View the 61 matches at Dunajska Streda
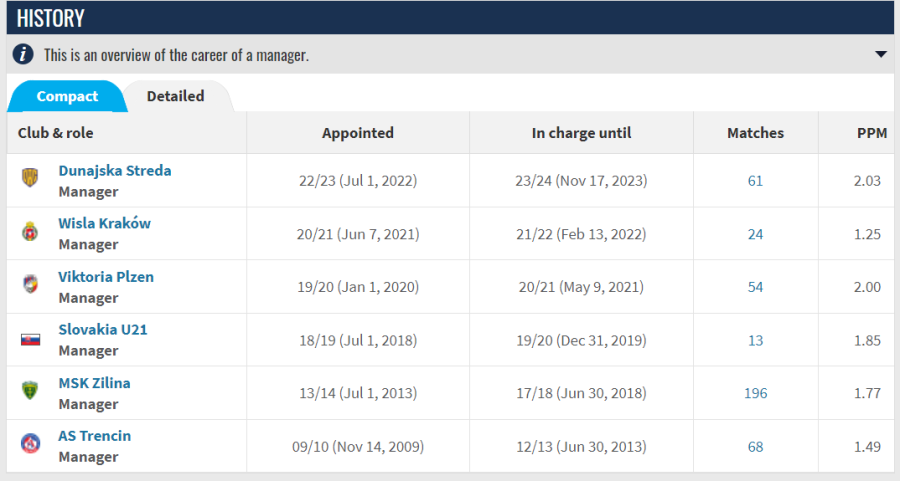The image size is (900, 481). coord(755,181)
